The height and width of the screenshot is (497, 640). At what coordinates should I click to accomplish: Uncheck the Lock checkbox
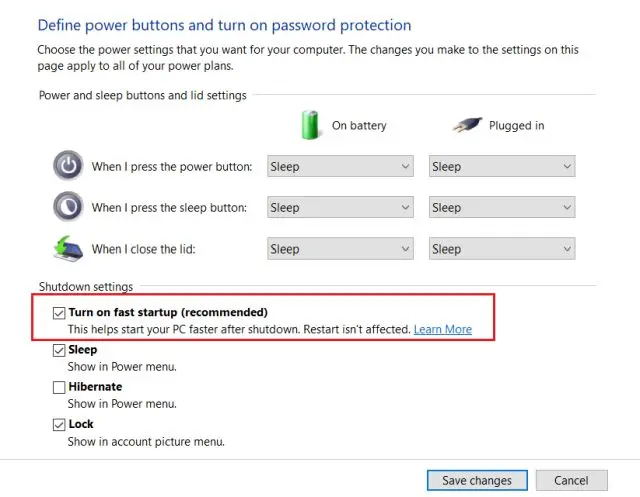coord(59,425)
